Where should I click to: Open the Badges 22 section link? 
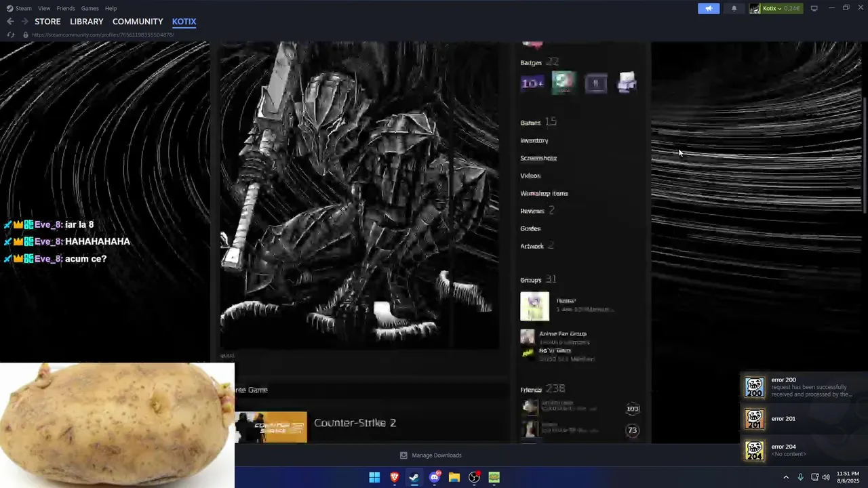pyautogui.click(x=540, y=62)
